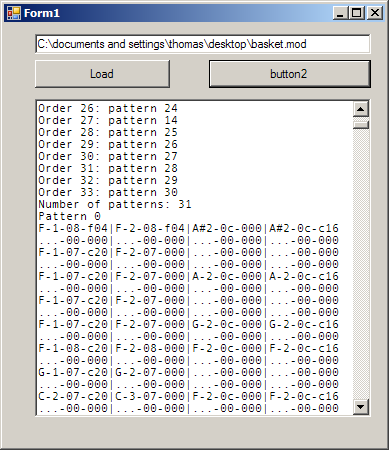389x450 pixels.
Task: Click the 'C-2-07-c20' cell
Action: pos(73,396)
